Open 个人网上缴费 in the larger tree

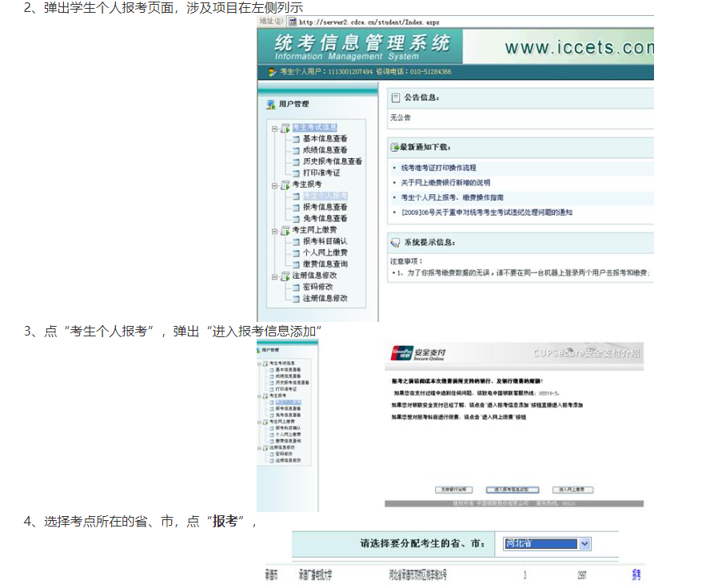325,252
